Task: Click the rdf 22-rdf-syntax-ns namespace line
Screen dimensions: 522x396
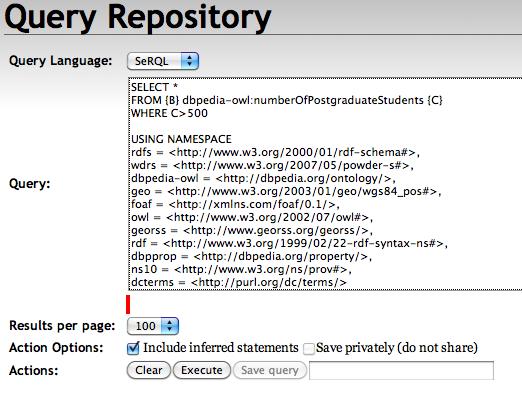Action: point(289,243)
